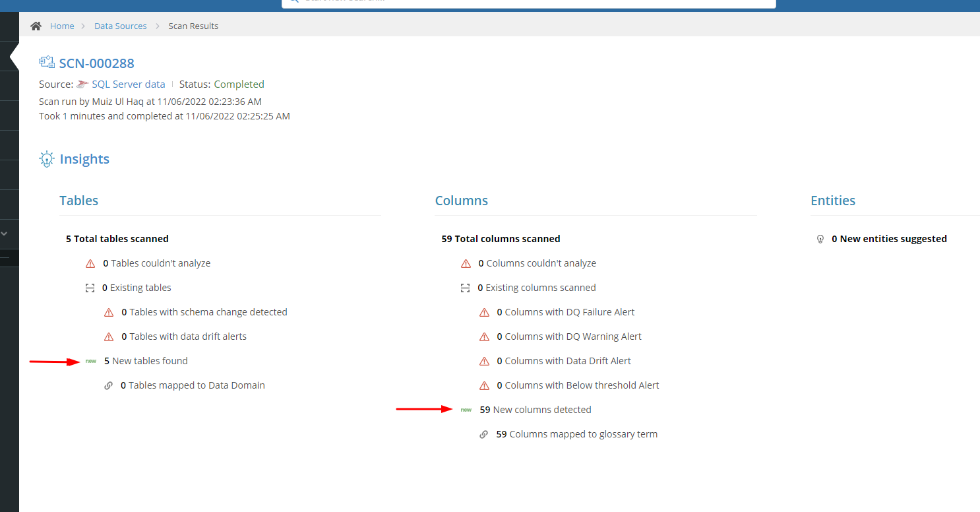Open 5 New tables found

click(x=146, y=361)
